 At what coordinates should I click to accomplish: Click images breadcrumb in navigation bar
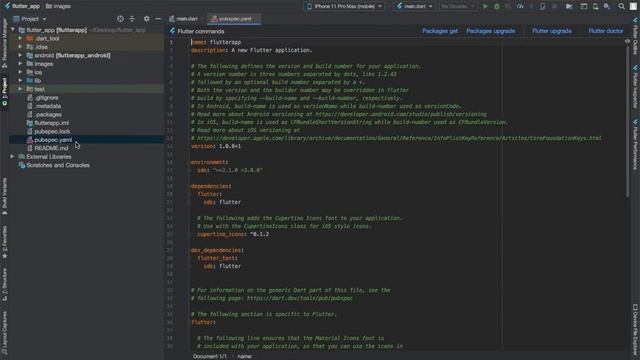pyautogui.click(x=58, y=6)
